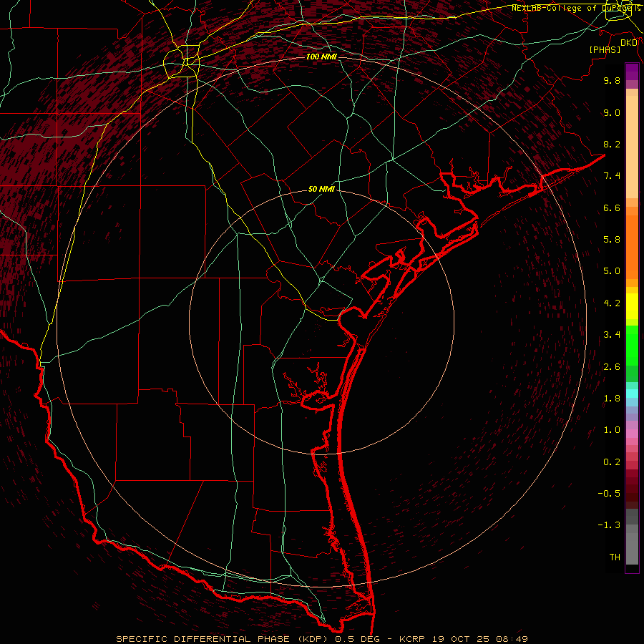Screen dimensions: 644x644
Task: Pick the cyan band of color bar
Action: coord(632,394)
